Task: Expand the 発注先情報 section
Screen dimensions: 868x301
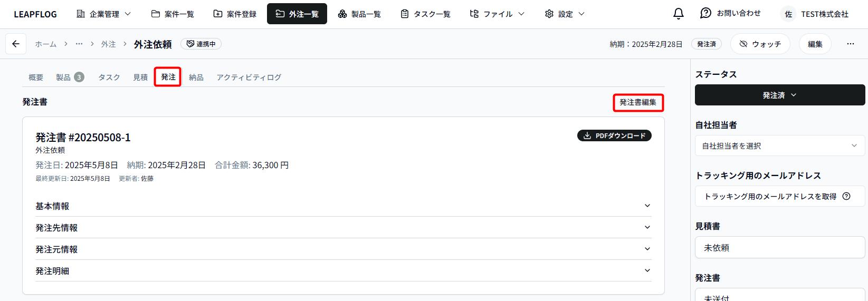Action: coord(344,227)
